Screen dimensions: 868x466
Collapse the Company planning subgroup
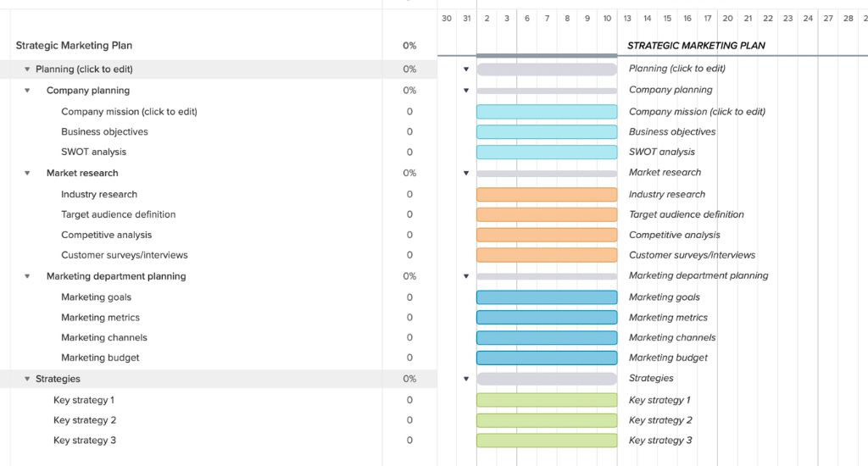click(x=27, y=91)
